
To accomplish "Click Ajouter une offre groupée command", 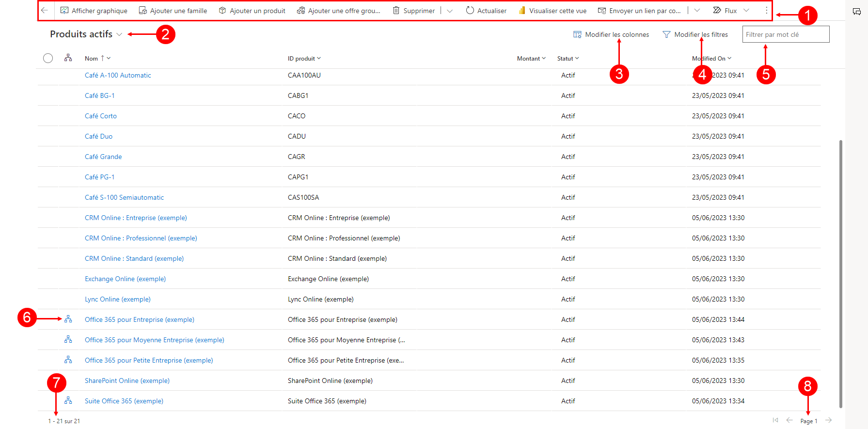I will pos(339,11).
